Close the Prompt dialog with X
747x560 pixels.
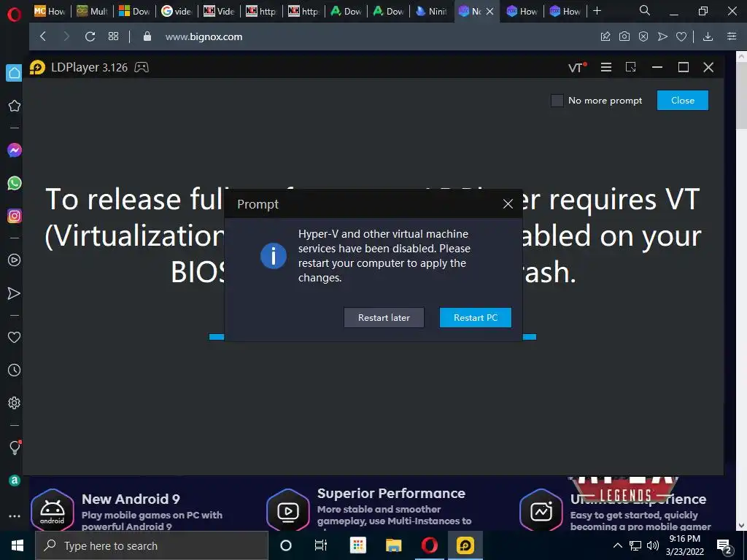click(x=508, y=204)
